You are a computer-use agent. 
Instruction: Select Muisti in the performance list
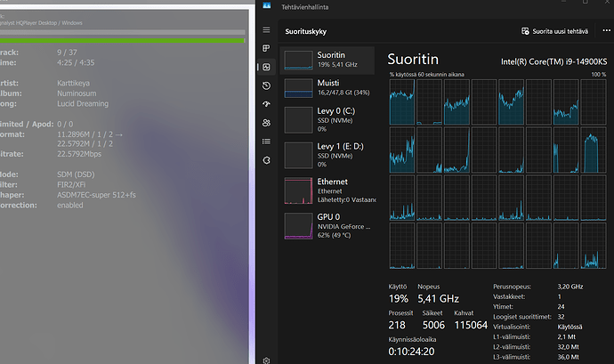(327, 88)
